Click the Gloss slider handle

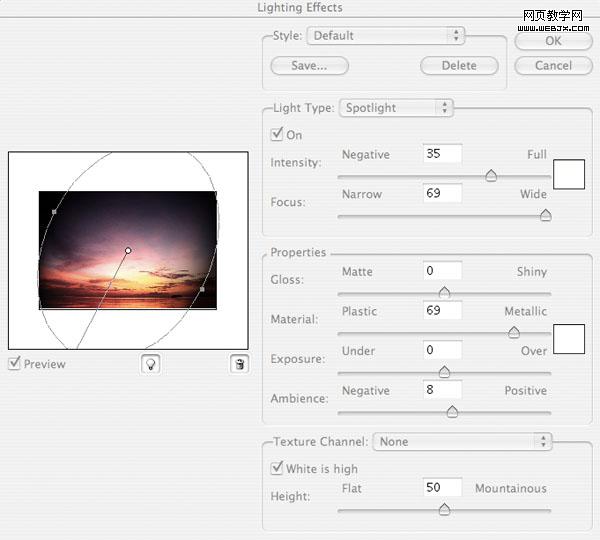[x=444, y=293]
